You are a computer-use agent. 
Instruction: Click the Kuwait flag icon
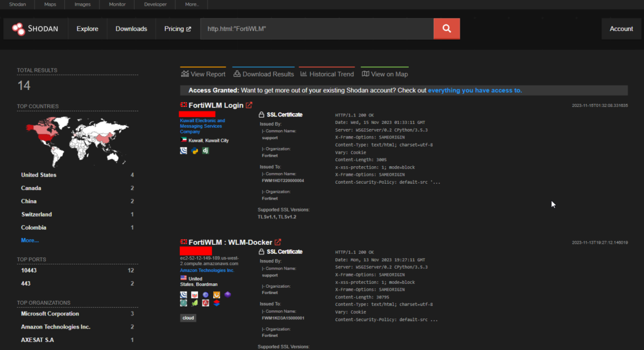click(x=184, y=140)
